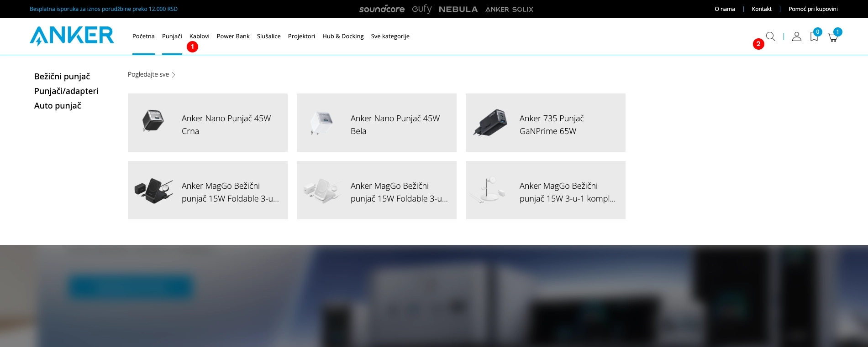This screenshot has height=347, width=868.
Task: Open the Kontakt link
Action: [x=762, y=9]
